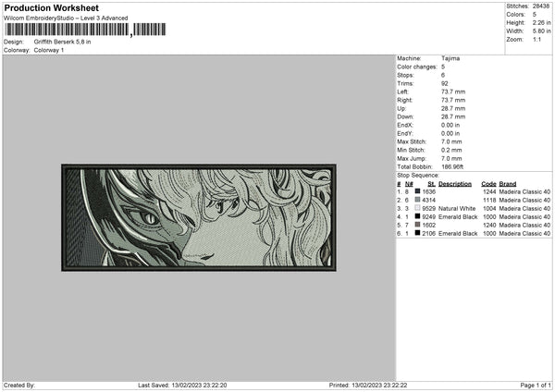The height and width of the screenshot is (392, 555).
Task: Click Emerald Black description in row 4
Action: point(458,216)
